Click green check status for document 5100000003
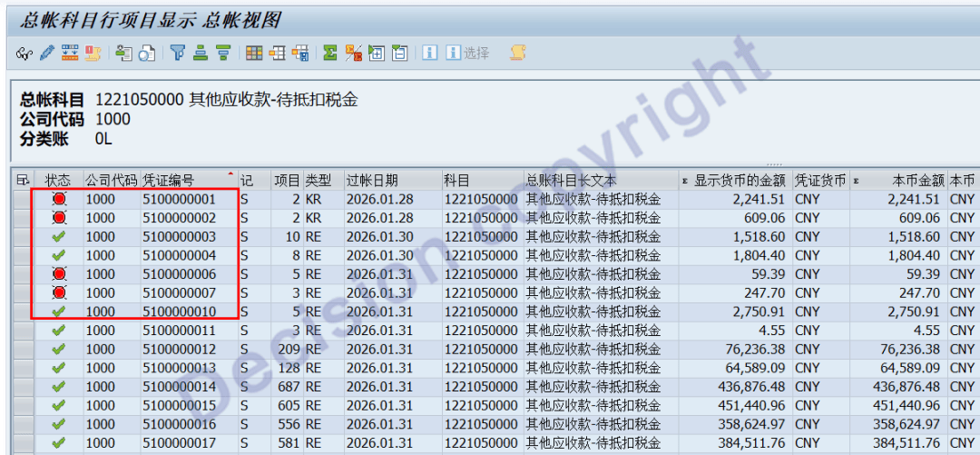This screenshot has height=455, width=980. 59,236
